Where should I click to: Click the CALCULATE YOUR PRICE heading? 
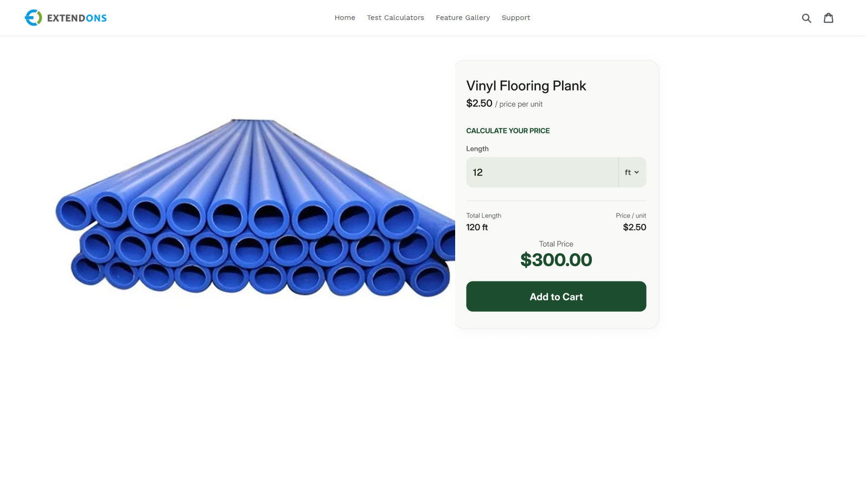coord(508,131)
